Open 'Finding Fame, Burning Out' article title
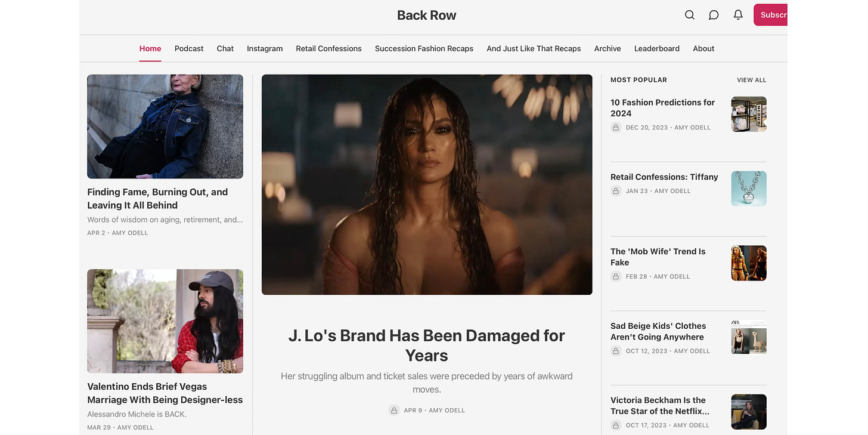The width and height of the screenshot is (868, 435). pyautogui.click(x=157, y=199)
